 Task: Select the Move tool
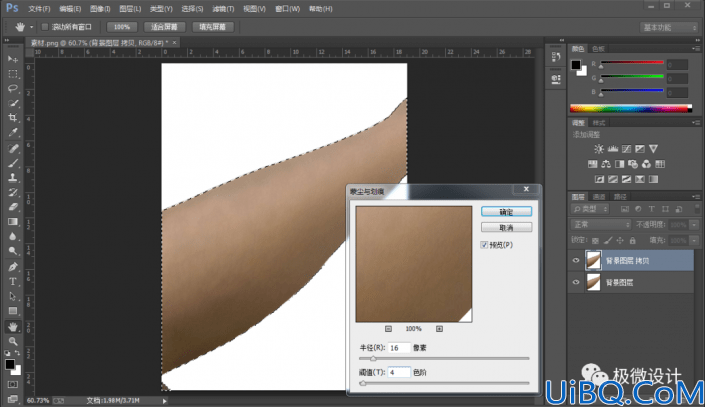click(x=13, y=59)
